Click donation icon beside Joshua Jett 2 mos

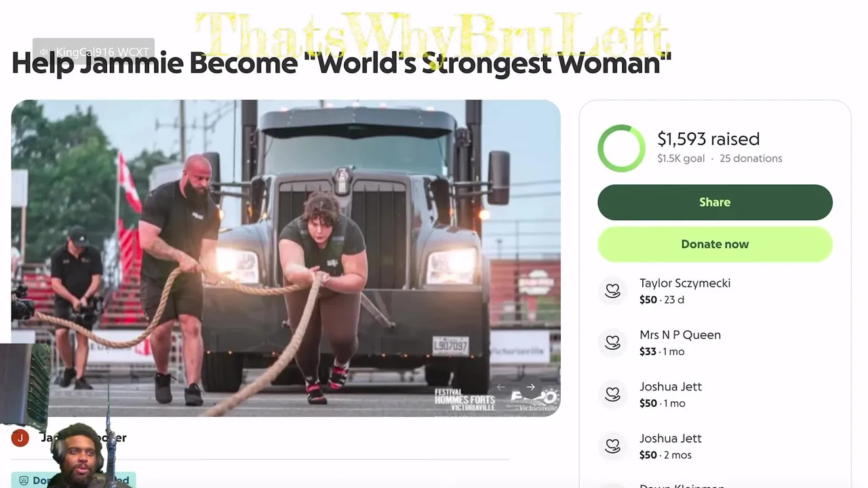pos(613,446)
